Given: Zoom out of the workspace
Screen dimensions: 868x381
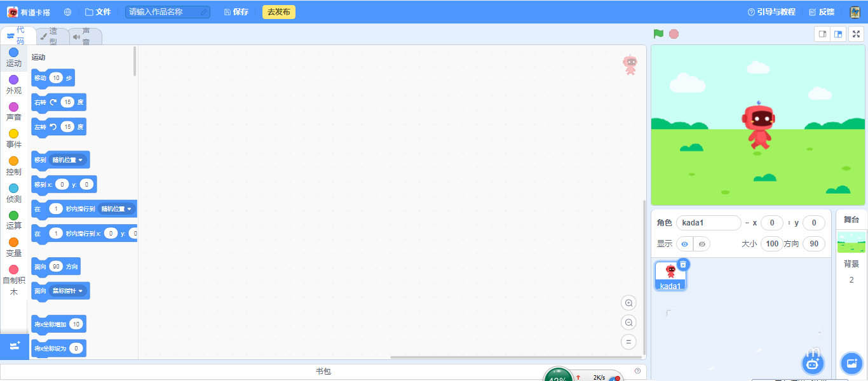Looking at the screenshot, I should (x=628, y=323).
